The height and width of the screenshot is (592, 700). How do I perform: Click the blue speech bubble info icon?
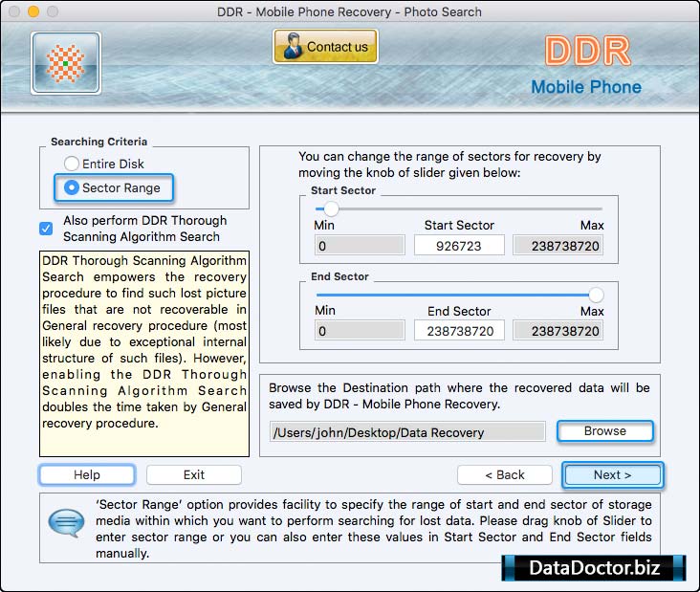point(66,522)
